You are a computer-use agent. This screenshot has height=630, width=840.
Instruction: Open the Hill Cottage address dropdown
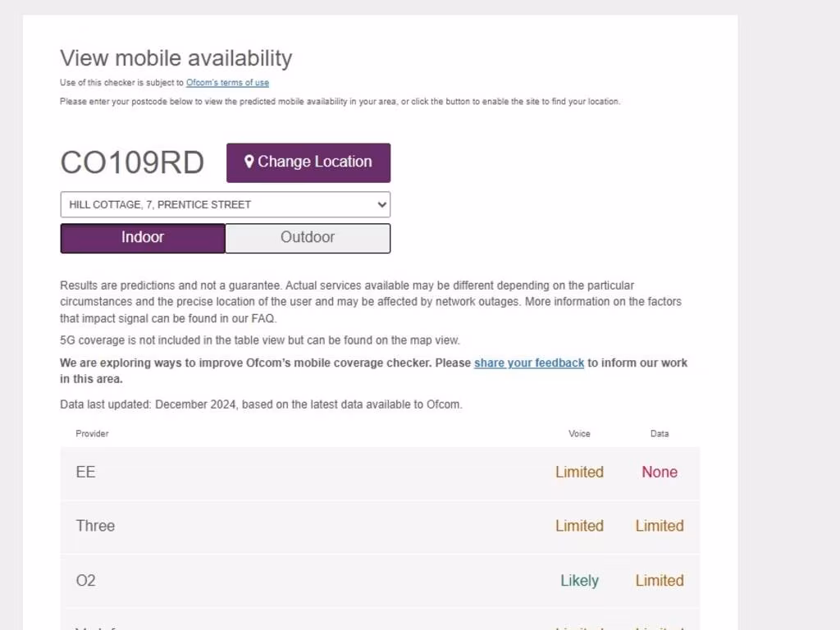coord(225,204)
